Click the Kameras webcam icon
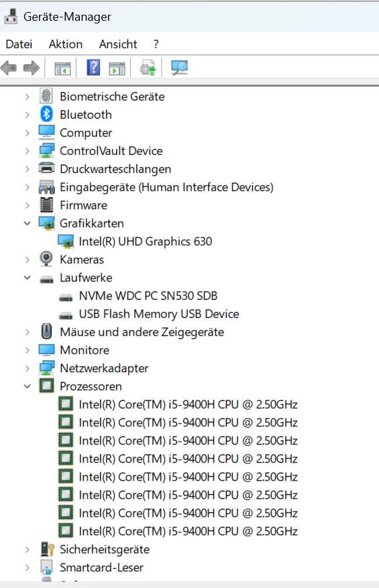The image size is (379, 588). coord(46,259)
